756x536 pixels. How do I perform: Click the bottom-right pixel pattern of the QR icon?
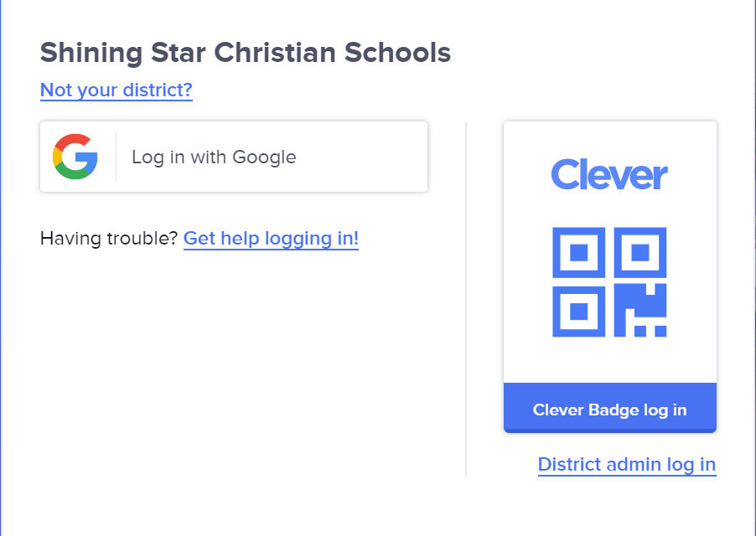point(640,312)
